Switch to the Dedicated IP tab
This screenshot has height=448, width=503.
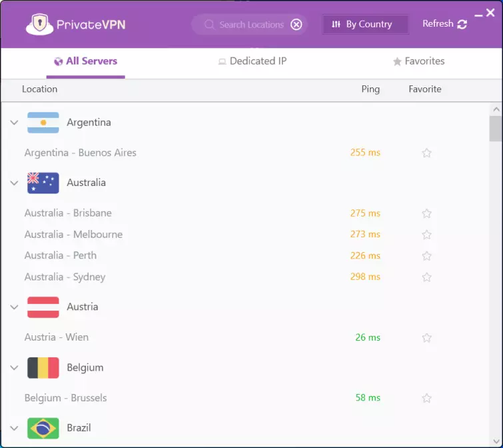click(252, 61)
